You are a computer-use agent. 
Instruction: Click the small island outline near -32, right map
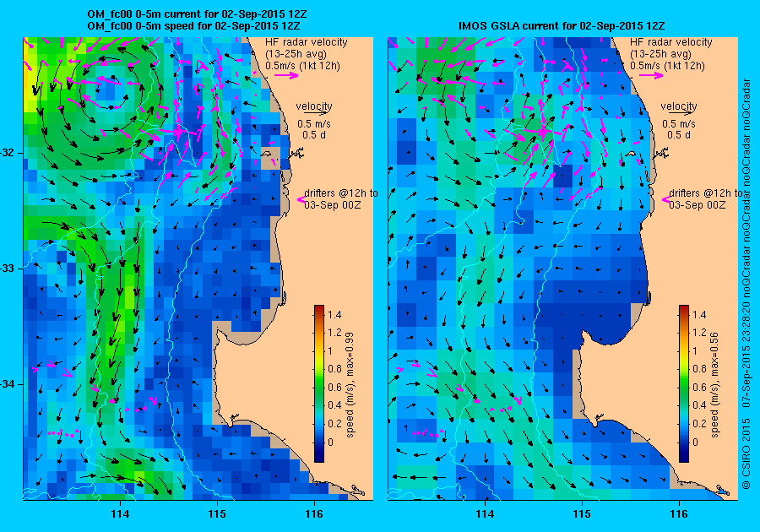pyautogui.click(x=632, y=154)
